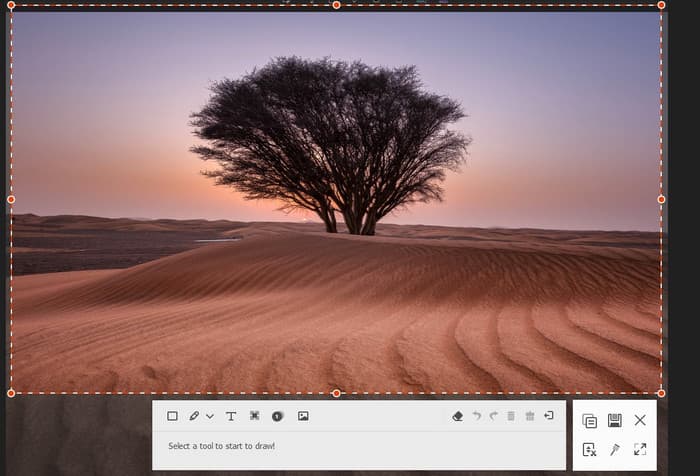Redo the last annotation
Viewport: 700px width, 476px height.
click(493, 416)
